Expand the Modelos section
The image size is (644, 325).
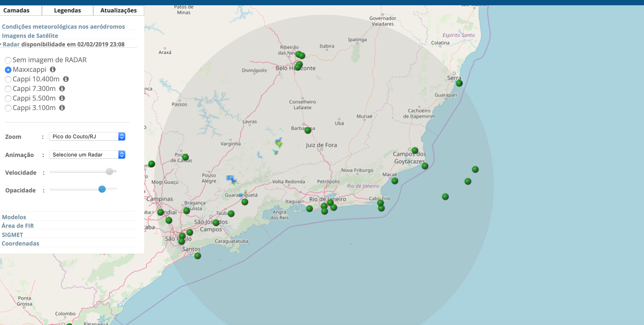[14, 217]
